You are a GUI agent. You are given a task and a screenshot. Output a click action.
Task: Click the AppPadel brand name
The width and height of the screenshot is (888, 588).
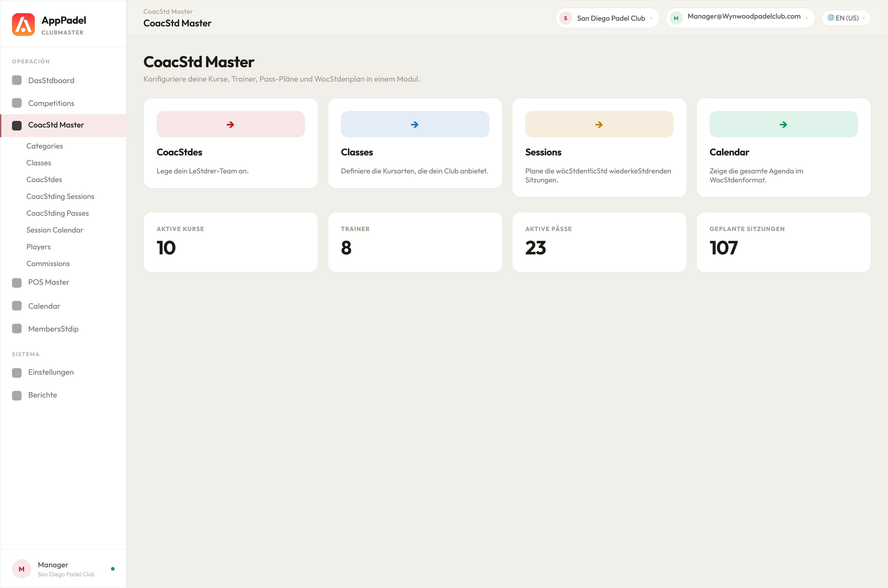point(64,20)
